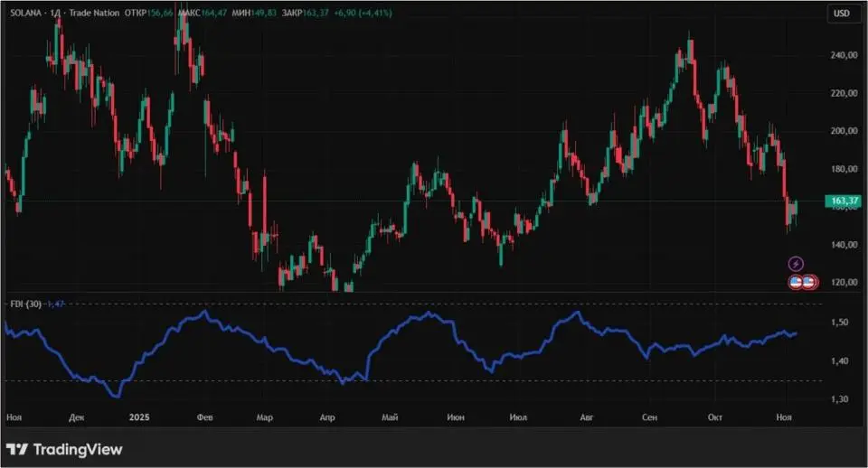Click the 200,00 price scale label
The height and width of the screenshot is (468, 868).
tap(844, 131)
